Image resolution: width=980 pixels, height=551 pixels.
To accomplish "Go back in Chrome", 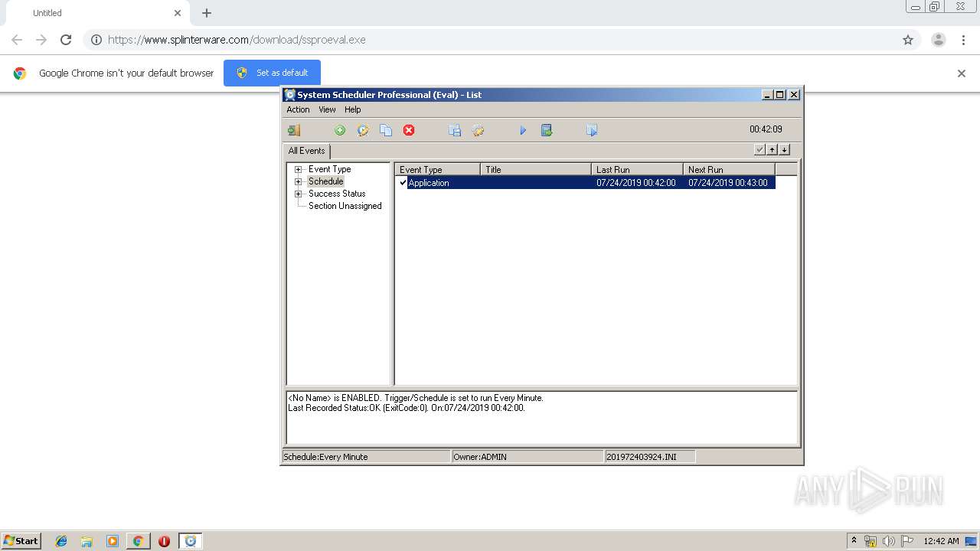I will tap(17, 40).
